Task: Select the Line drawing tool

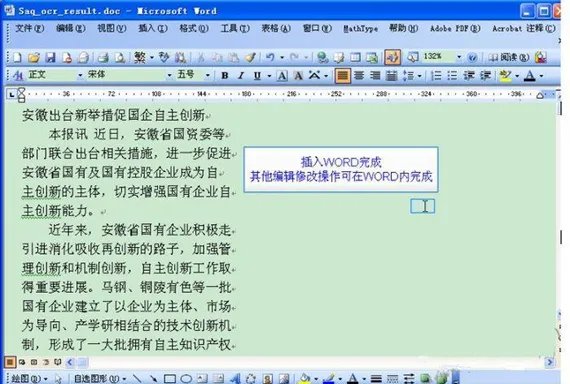Action: [137, 379]
